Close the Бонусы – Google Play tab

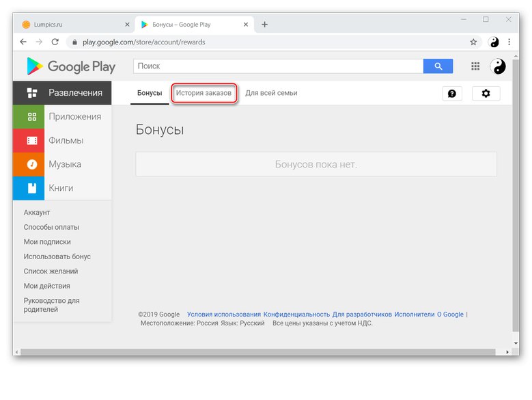point(246,25)
